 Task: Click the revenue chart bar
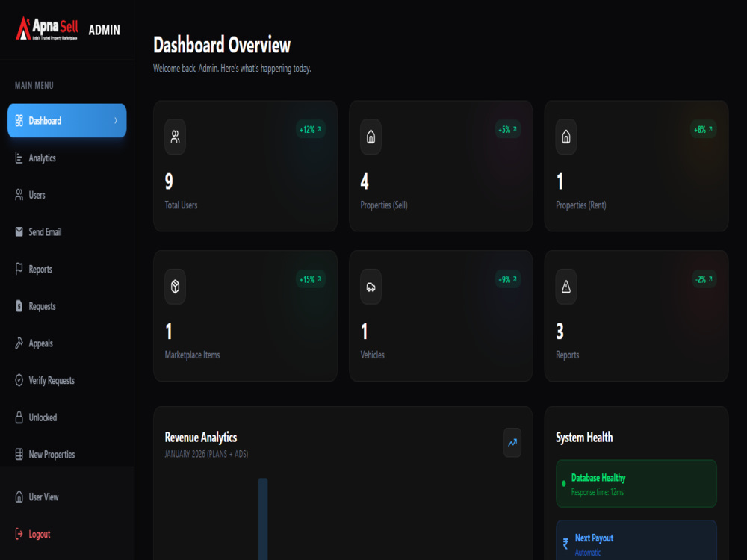tap(263, 519)
